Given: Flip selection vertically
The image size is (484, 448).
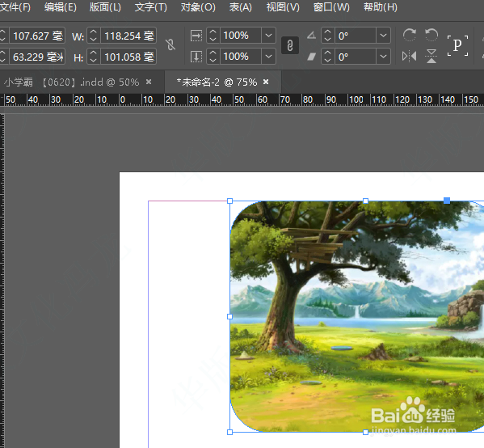Looking at the screenshot, I should tap(431, 57).
